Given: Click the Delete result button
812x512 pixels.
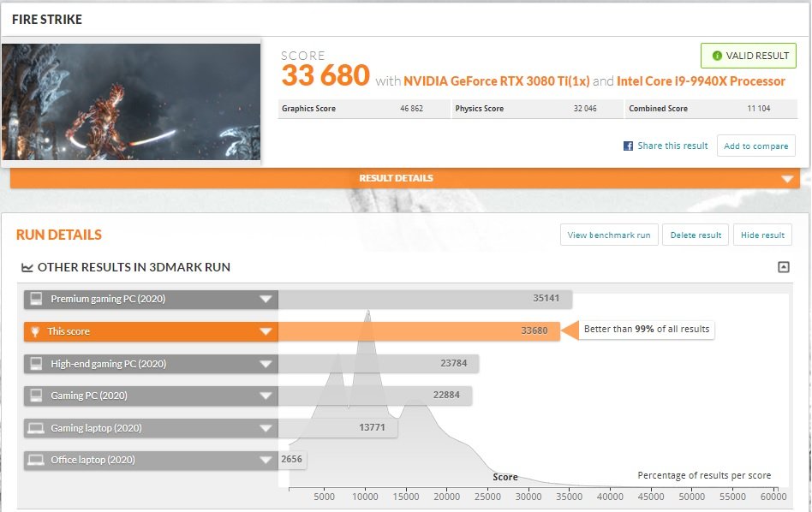Looking at the screenshot, I should click(696, 235).
